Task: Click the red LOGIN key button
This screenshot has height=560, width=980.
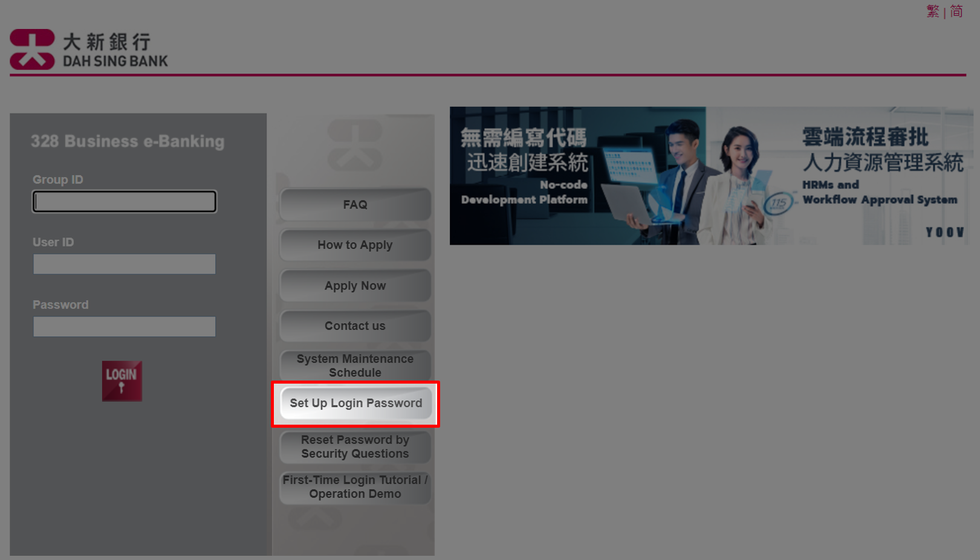Action: [x=122, y=381]
